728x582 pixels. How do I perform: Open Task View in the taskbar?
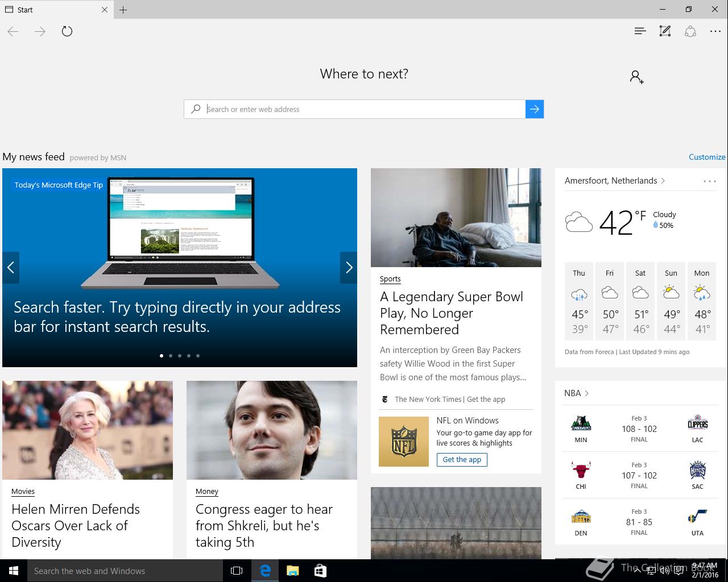237,571
